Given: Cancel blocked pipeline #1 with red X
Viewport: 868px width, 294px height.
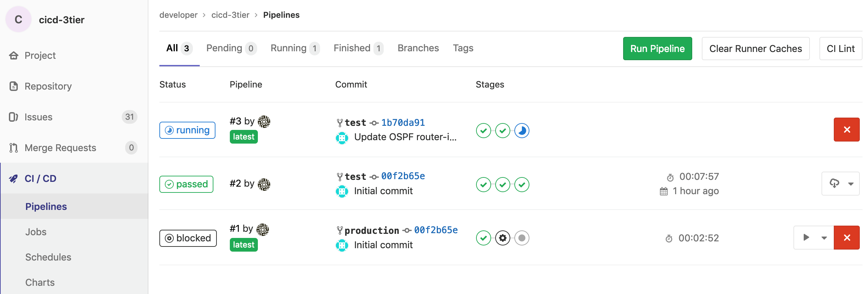Looking at the screenshot, I should (846, 238).
